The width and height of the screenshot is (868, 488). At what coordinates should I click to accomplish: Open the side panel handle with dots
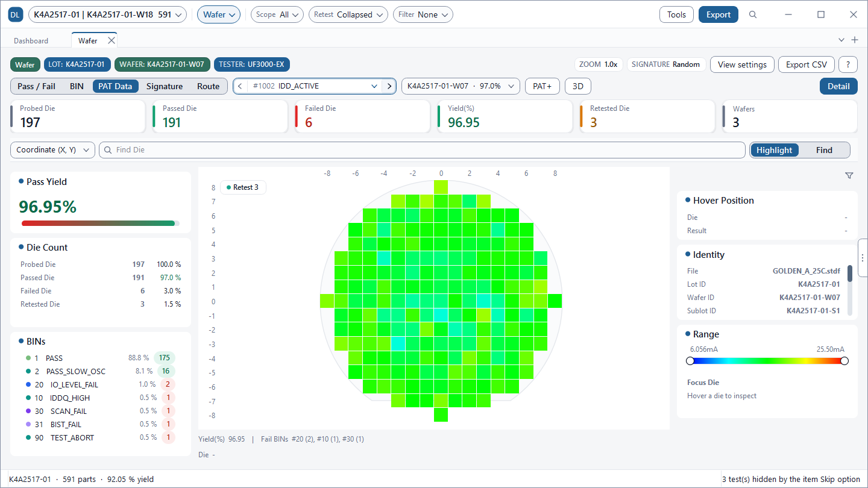click(863, 257)
